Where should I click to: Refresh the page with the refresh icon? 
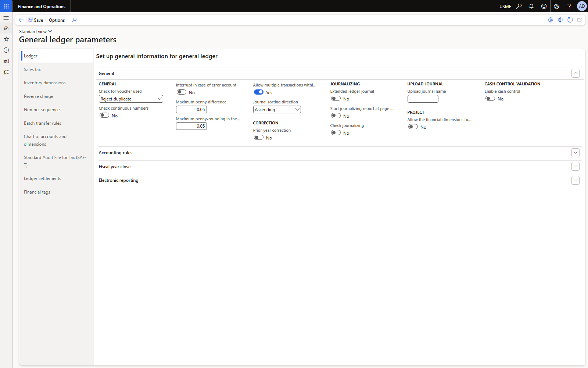570,20
